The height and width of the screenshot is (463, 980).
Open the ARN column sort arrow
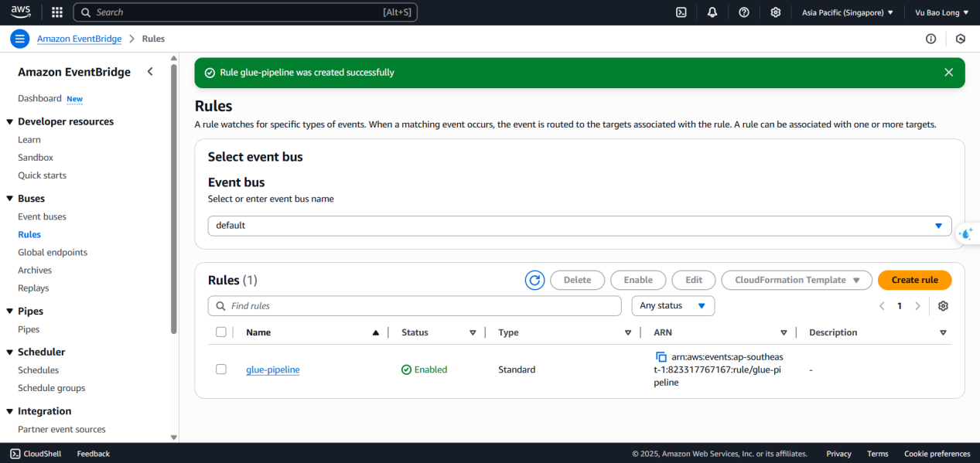tap(784, 332)
